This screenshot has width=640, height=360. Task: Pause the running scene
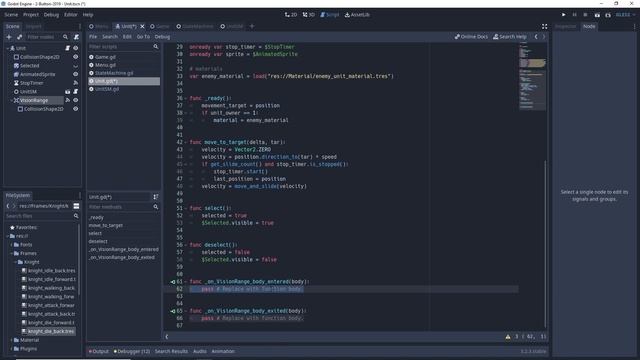[x=574, y=15]
